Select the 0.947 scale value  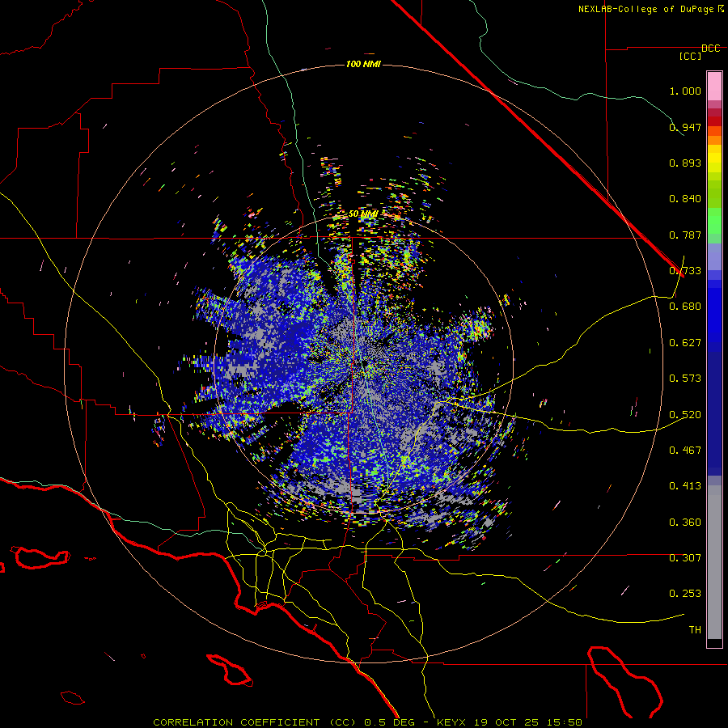(685, 127)
